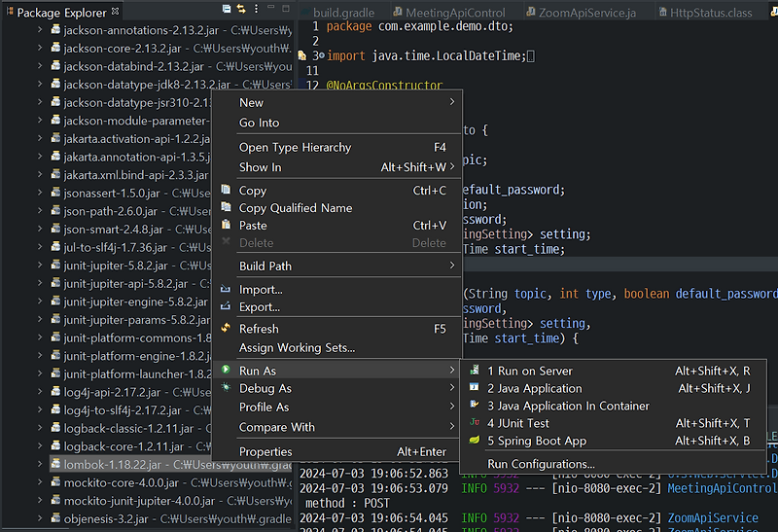Expand the jackson-core-2.13.2.jar tree node

pyautogui.click(x=40, y=49)
